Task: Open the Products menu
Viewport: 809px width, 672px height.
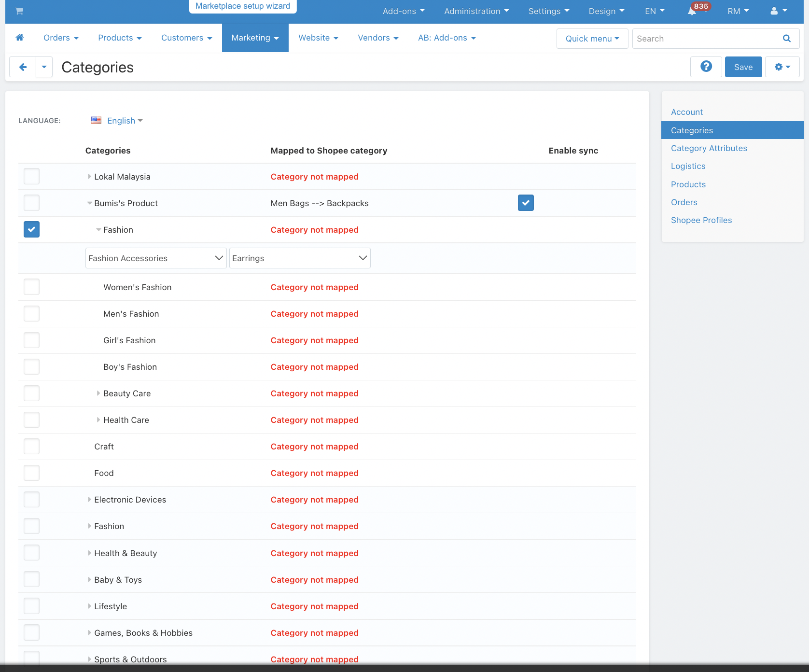Action: [x=120, y=38]
